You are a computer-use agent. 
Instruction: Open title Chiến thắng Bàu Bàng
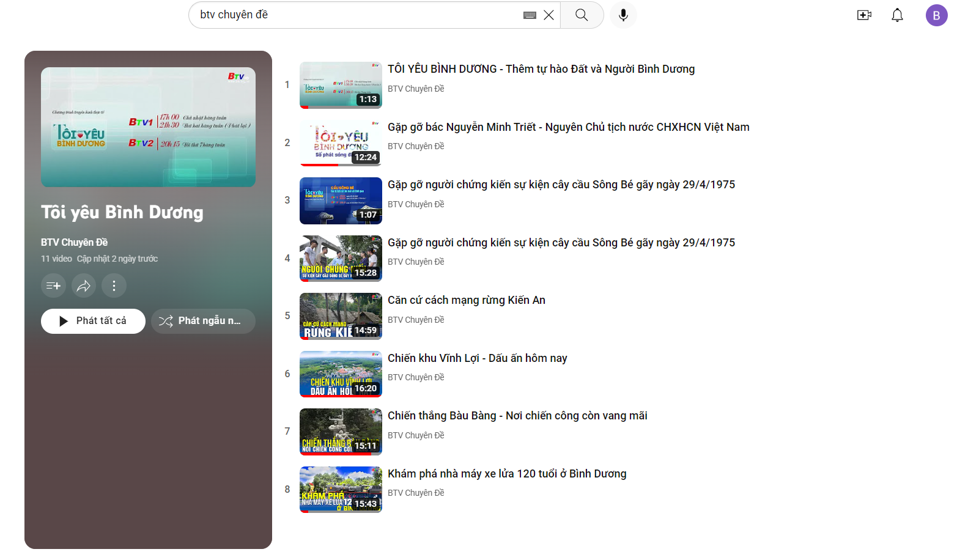(x=517, y=416)
